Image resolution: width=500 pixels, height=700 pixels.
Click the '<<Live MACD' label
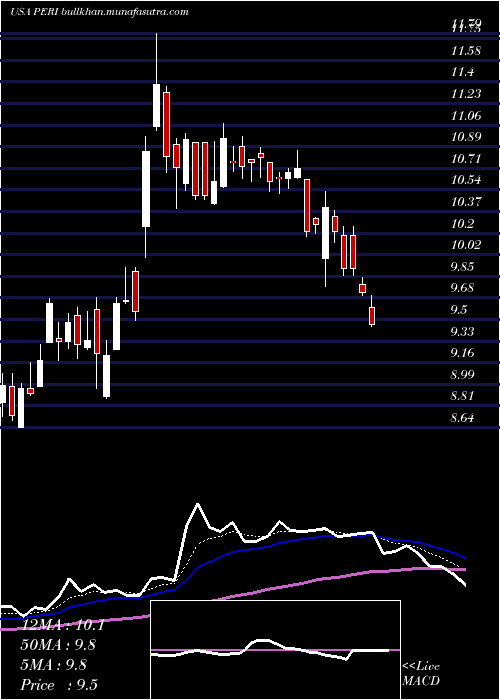pyautogui.click(x=421, y=674)
